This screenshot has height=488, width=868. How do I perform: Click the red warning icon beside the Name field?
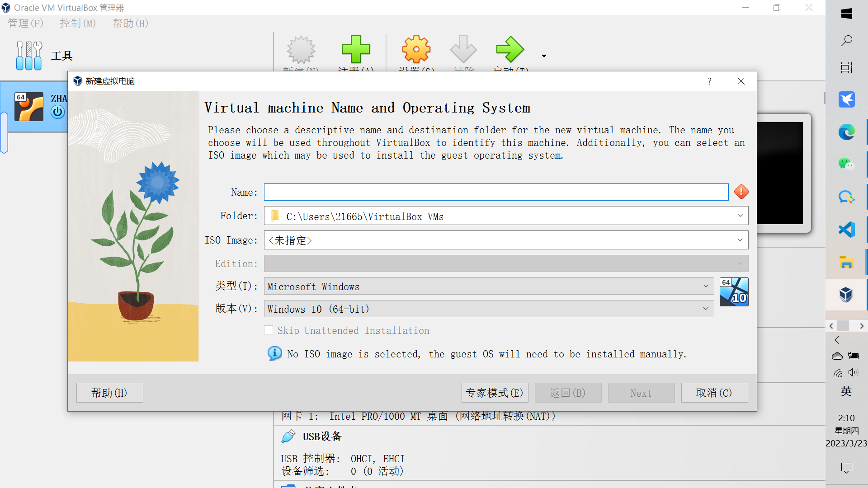(x=741, y=192)
